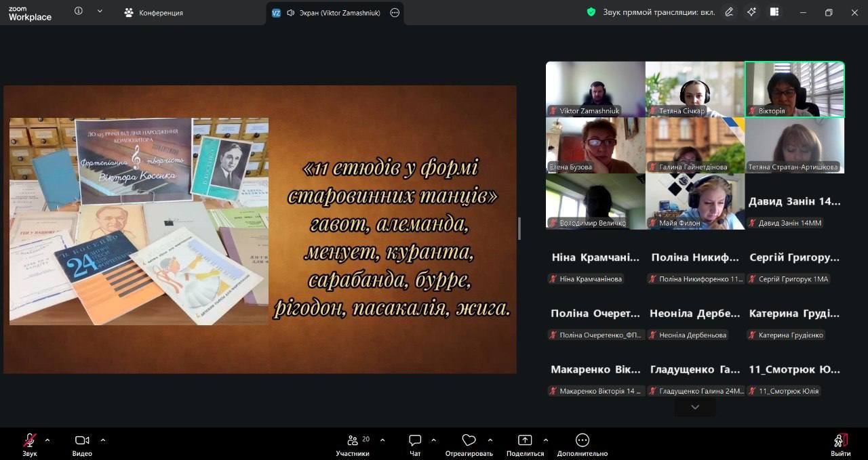
Task: Open the Дополнительно more options menu
Action: click(582, 441)
